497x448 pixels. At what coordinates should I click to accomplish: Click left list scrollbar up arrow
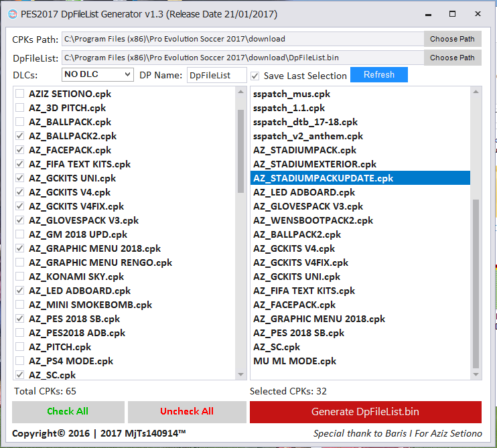[241, 92]
